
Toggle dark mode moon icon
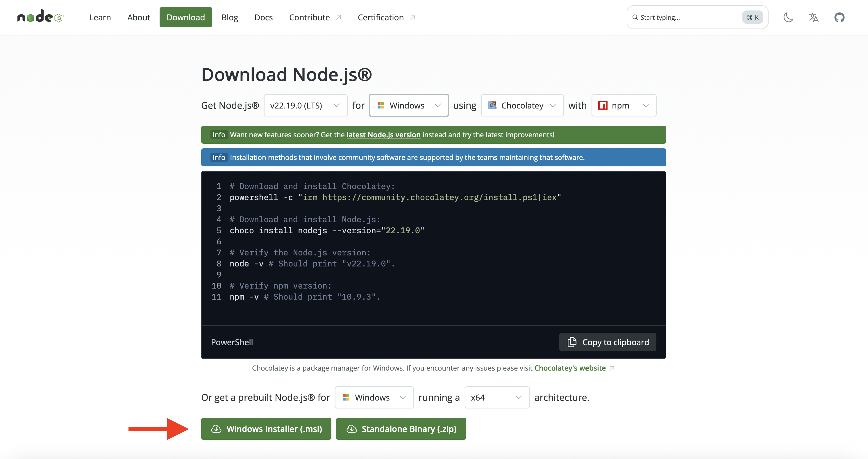click(788, 17)
